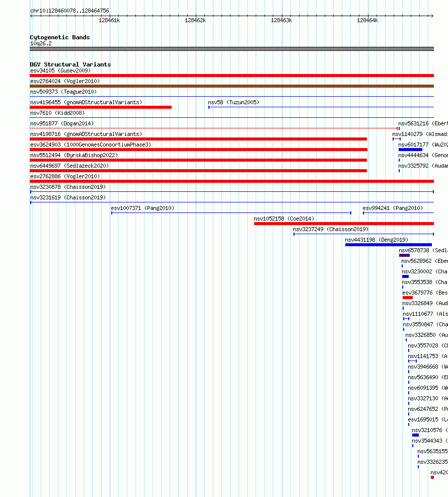Open the nsv3326235 variant label
448x497 pixels.
coord(432,461)
